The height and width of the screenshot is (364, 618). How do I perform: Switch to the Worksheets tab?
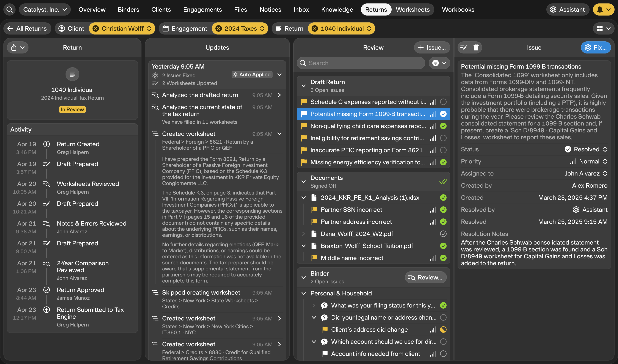(x=413, y=9)
